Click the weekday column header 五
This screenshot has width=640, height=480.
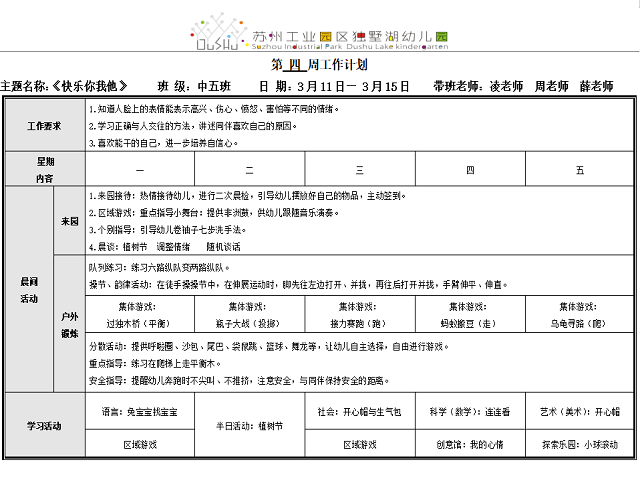click(580, 169)
